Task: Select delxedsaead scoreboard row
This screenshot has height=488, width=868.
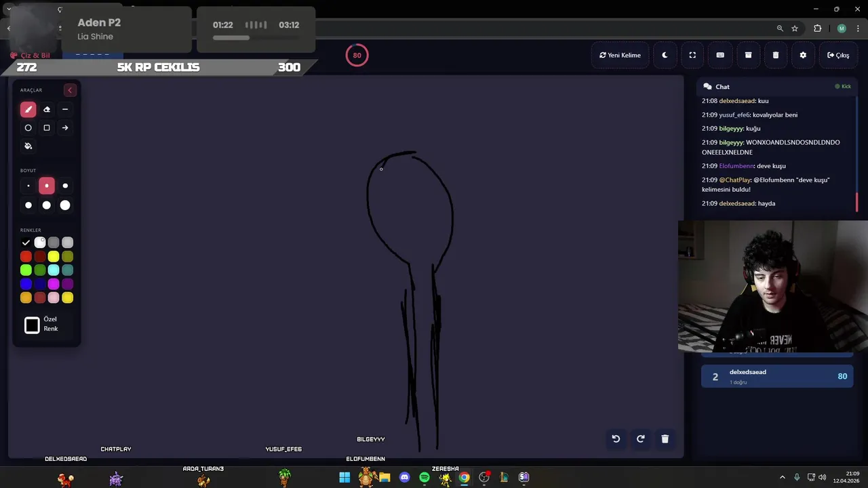Action: 777,376
